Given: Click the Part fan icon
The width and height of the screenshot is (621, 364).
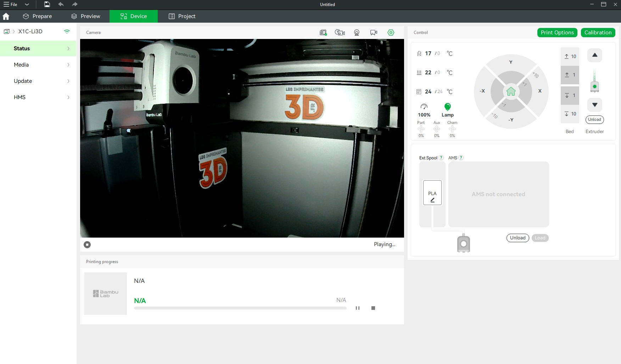Looking at the screenshot, I should pos(421,129).
